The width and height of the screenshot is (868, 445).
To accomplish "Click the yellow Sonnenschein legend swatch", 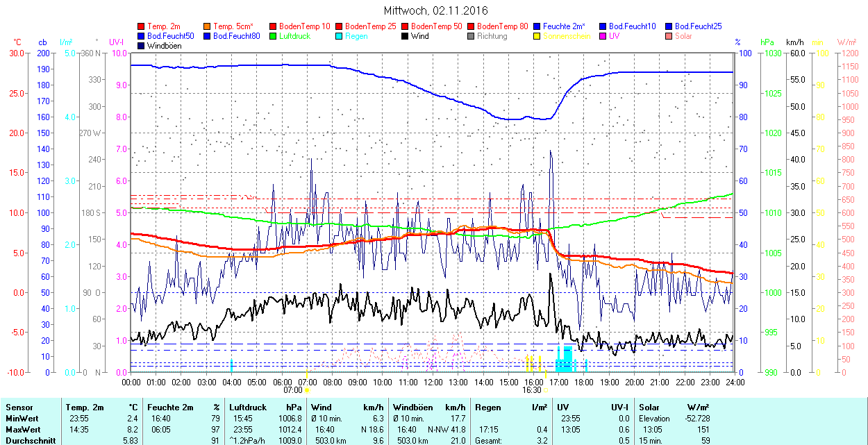I will click(537, 36).
